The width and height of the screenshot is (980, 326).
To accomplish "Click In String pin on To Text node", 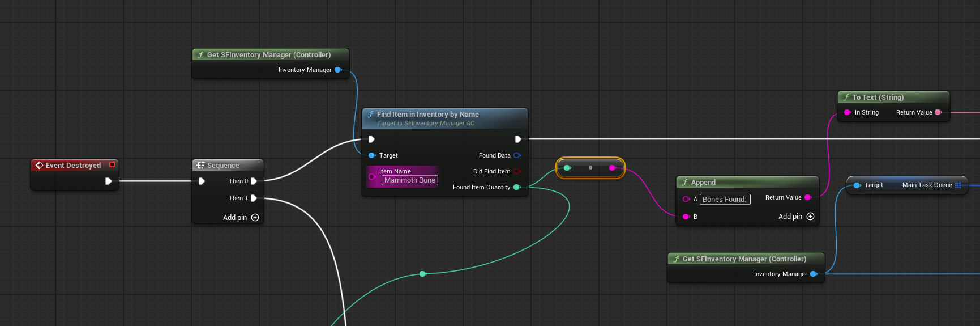I will tap(848, 112).
